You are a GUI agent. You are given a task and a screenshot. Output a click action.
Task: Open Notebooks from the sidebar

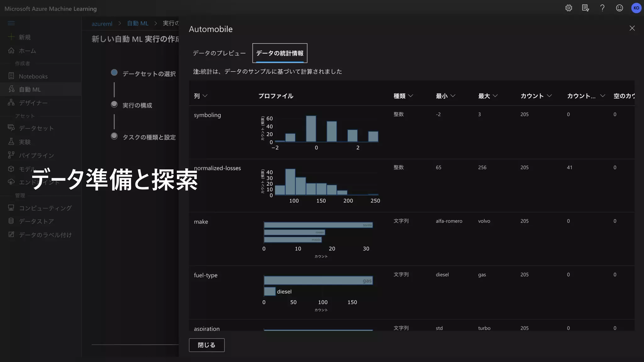(x=33, y=76)
